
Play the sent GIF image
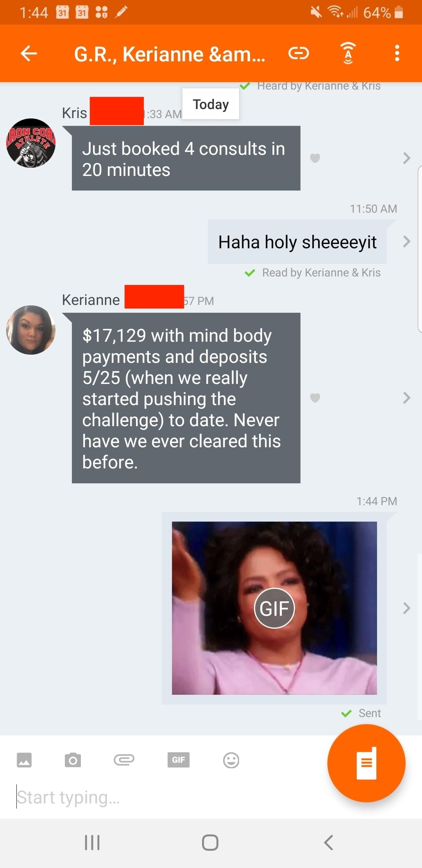274,608
